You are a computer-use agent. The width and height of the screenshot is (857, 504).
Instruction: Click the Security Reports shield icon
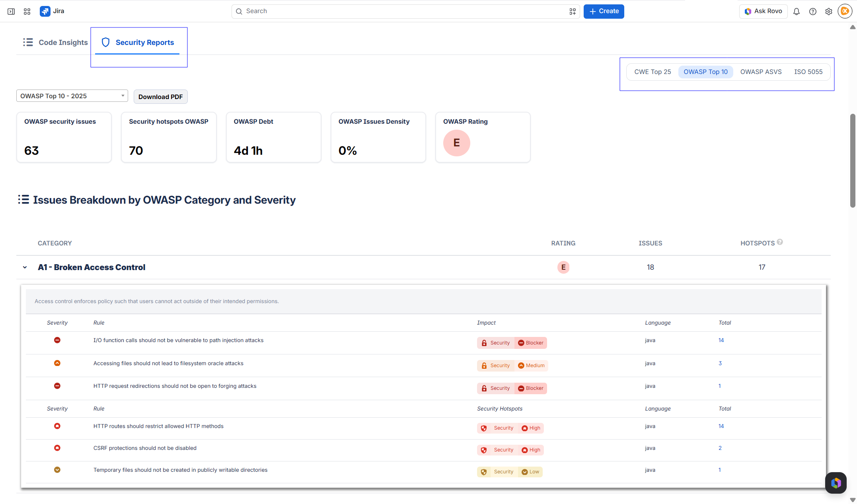[105, 42]
